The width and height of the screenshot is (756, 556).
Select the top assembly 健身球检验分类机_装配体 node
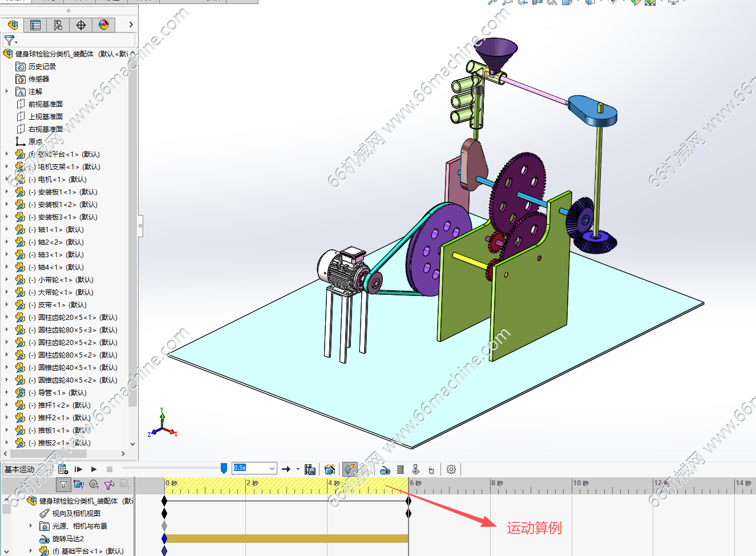[x=66, y=54]
